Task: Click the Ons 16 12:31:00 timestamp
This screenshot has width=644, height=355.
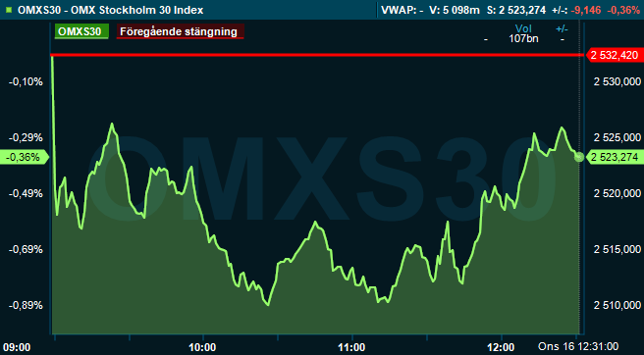Action: 578,346
